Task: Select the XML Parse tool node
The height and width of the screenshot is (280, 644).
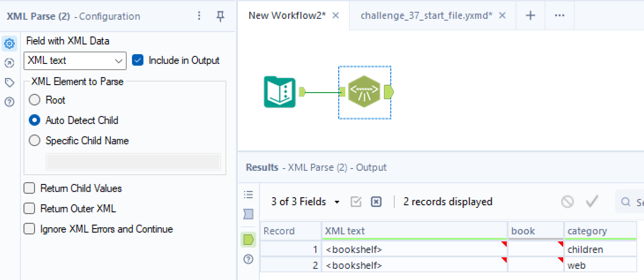Action: (364, 92)
